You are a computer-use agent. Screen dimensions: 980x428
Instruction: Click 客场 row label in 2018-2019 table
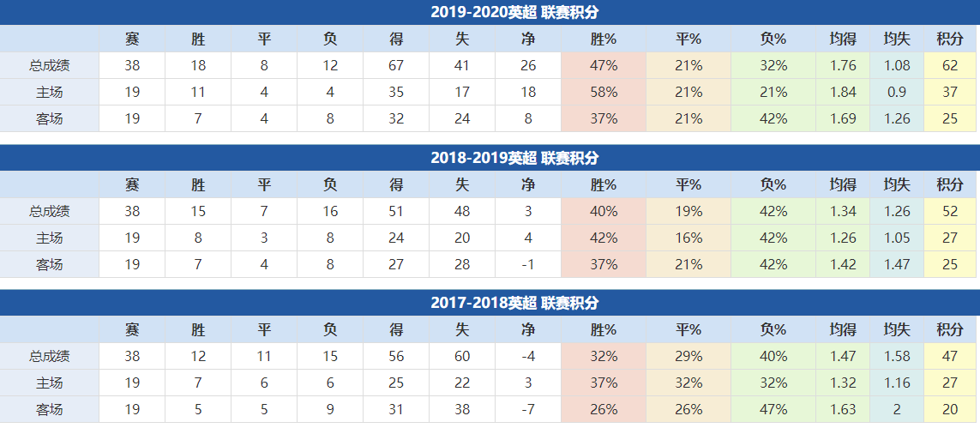(x=50, y=264)
